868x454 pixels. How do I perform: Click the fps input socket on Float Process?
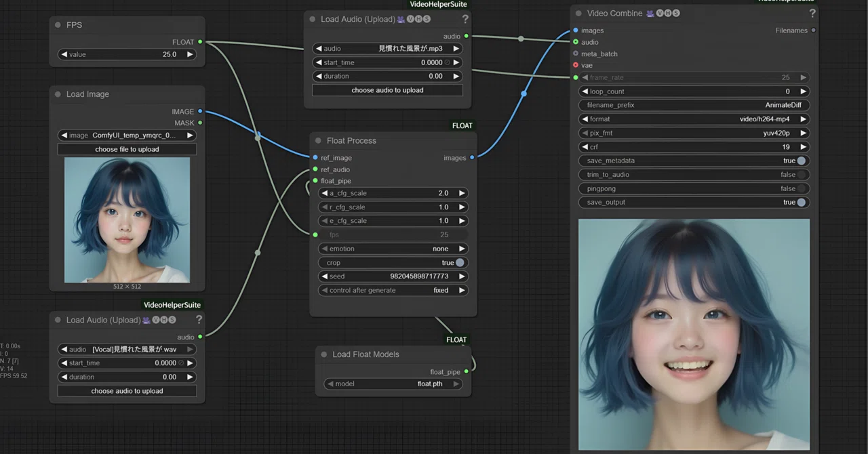tap(315, 234)
